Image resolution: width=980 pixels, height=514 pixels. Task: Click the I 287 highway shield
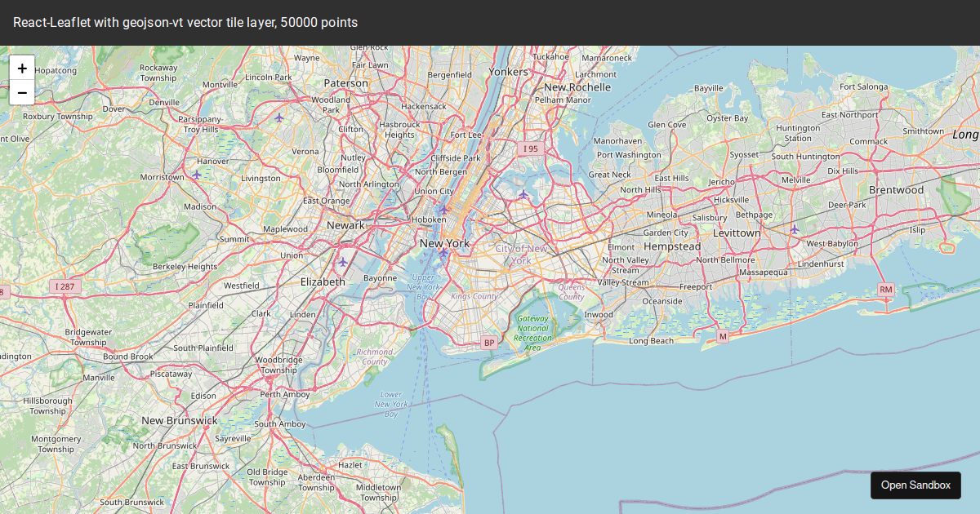[x=64, y=286]
